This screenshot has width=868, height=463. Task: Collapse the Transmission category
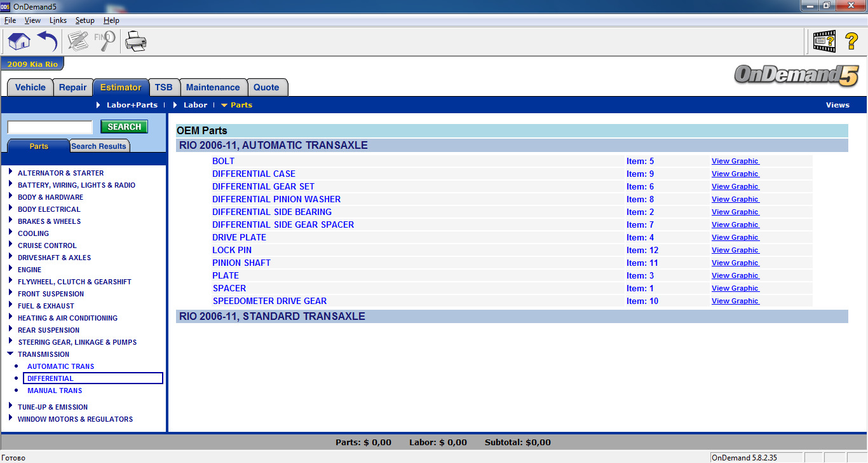(11, 354)
